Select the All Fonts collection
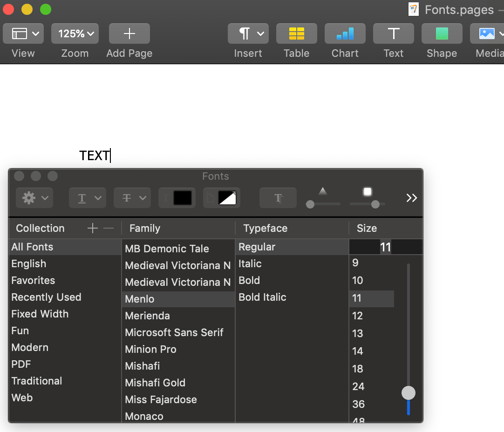This screenshot has width=504, height=432. pyautogui.click(x=65, y=247)
